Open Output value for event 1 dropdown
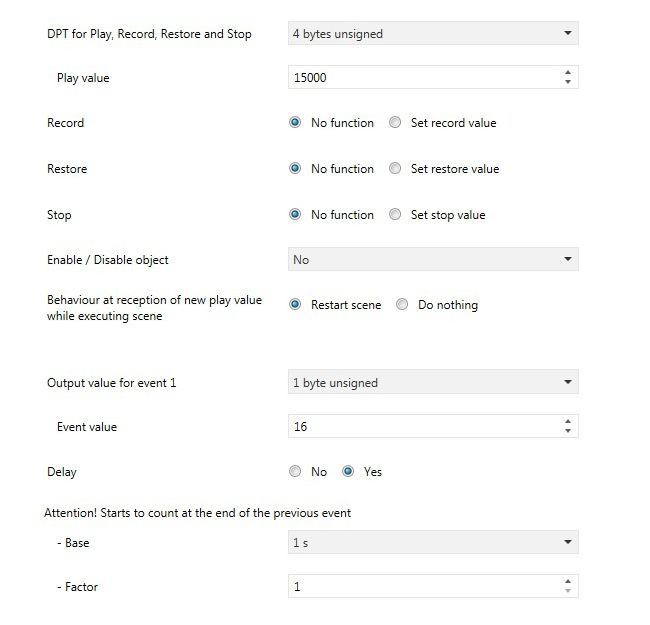The width and height of the screenshot is (650, 625). (x=432, y=382)
